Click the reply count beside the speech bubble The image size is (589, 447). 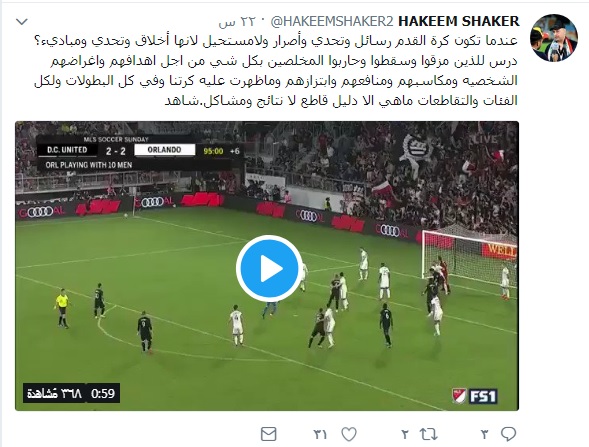(485, 435)
